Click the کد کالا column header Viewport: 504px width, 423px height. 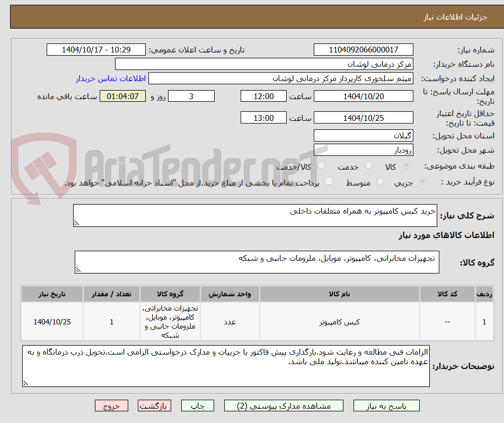[x=447, y=294]
